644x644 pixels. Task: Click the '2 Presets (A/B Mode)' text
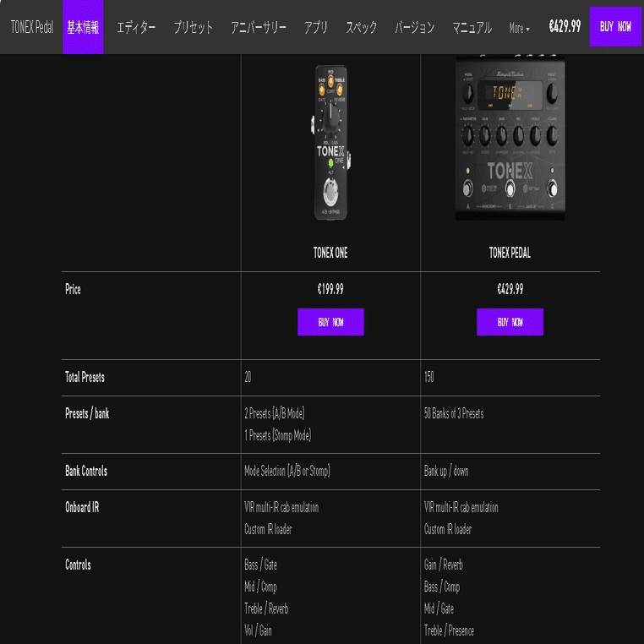275,413
